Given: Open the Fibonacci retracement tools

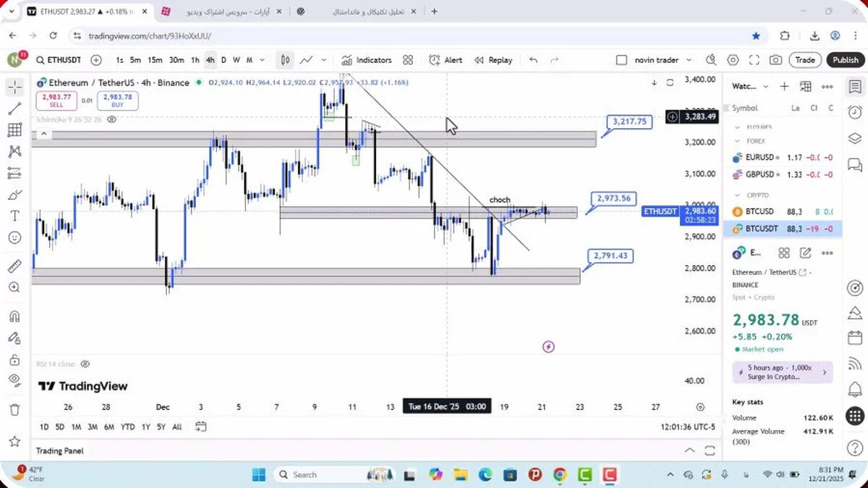Looking at the screenshot, I should coord(14,130).
